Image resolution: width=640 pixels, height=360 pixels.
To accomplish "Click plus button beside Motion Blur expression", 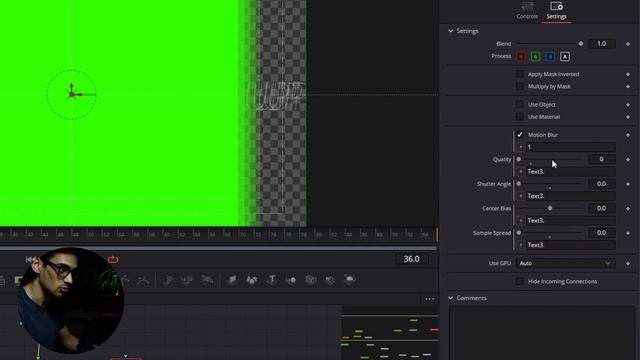I will (x=520, y=147).
